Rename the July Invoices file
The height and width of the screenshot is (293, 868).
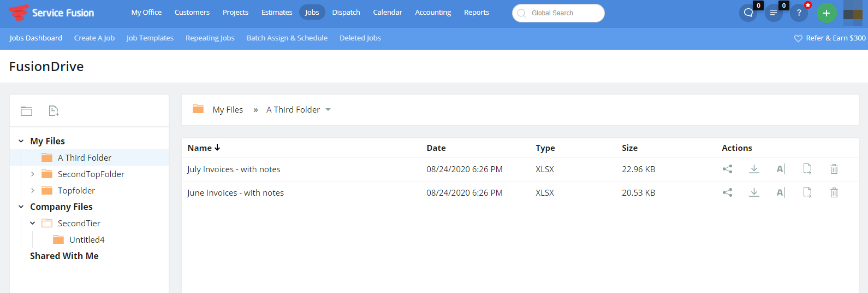pyautogui.click(x=781, y=169)
